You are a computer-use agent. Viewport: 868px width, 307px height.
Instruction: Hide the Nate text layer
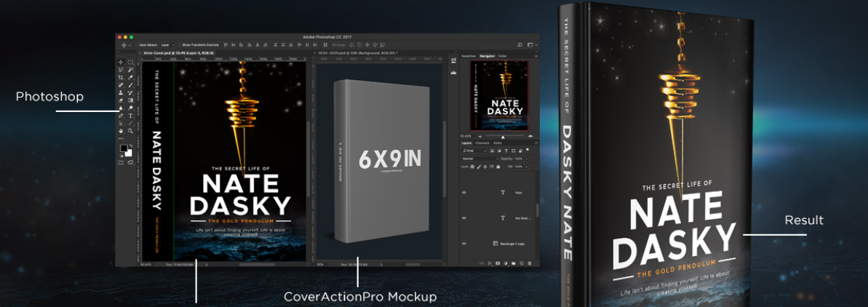(464, 193)
